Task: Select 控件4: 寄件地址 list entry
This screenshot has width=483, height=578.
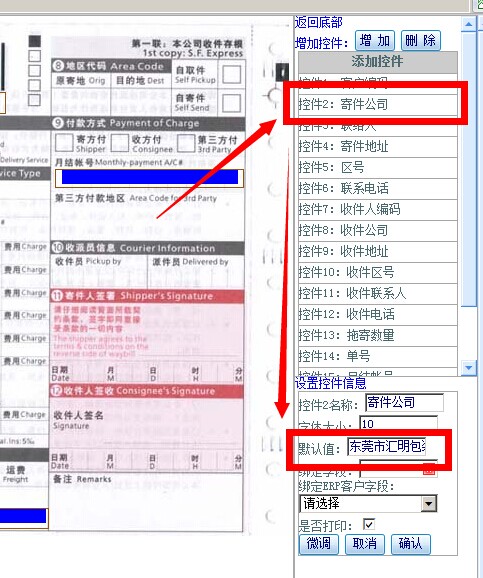Action: (x=378, y=147)
